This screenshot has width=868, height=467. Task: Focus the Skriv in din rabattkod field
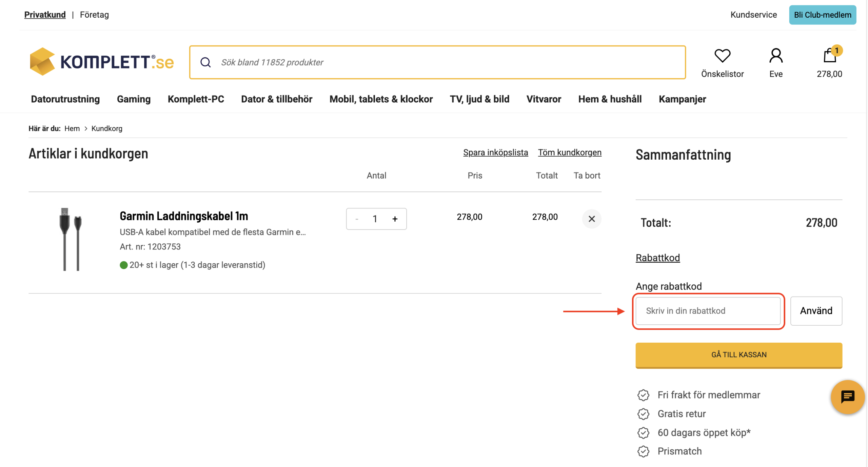708,311
